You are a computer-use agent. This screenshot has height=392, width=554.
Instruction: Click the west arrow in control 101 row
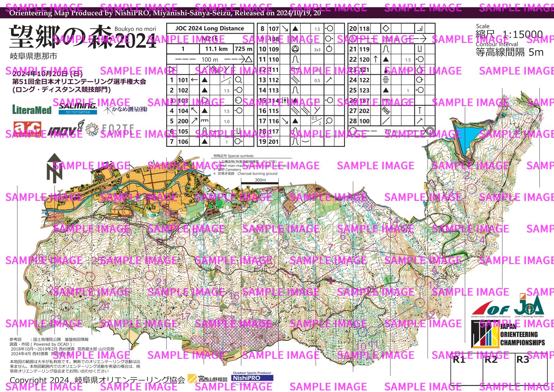(194, 80)
